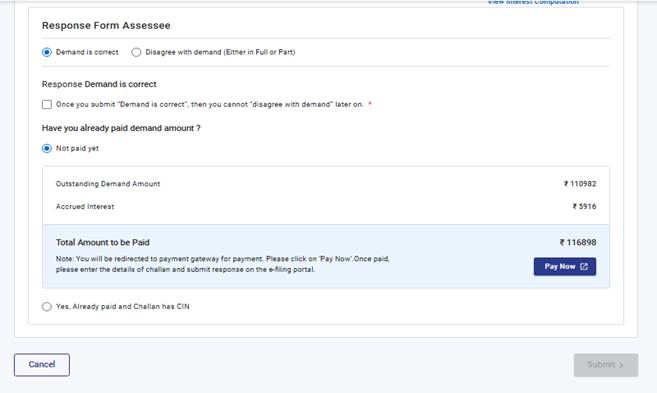Image resolution: width=657 pixels, height=393 pixels.
Task: Open the View Interest Computation link
Action: [x=533, y=2]
